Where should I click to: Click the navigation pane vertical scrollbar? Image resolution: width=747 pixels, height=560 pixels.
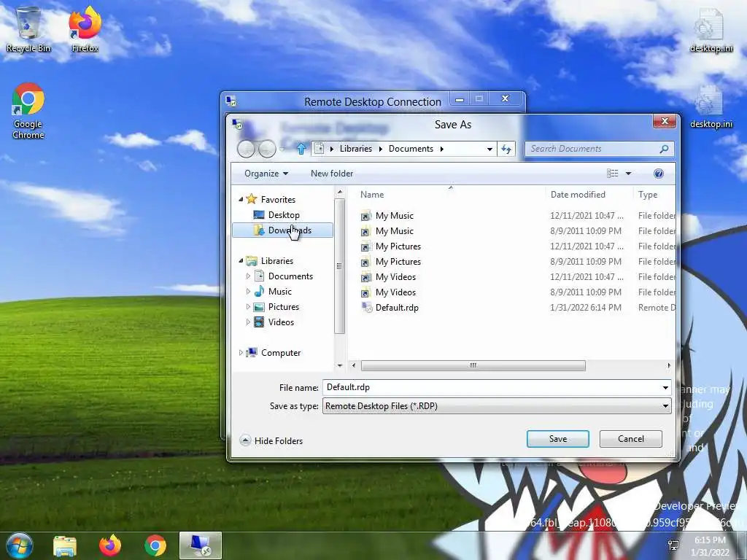click(x=340, y=265)
